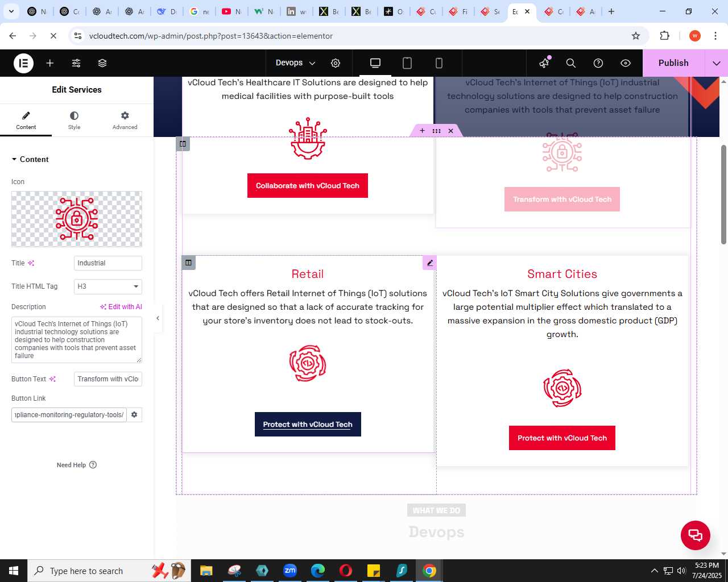Click the upper column edit handle
728x582 pixels.
point(183,144)
